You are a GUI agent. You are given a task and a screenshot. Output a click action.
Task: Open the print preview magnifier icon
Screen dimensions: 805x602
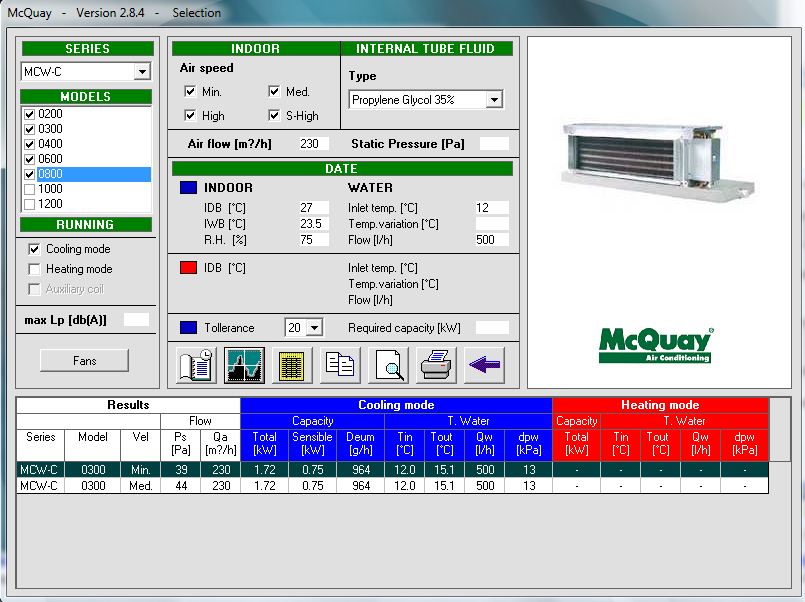[x=389, y=365]
